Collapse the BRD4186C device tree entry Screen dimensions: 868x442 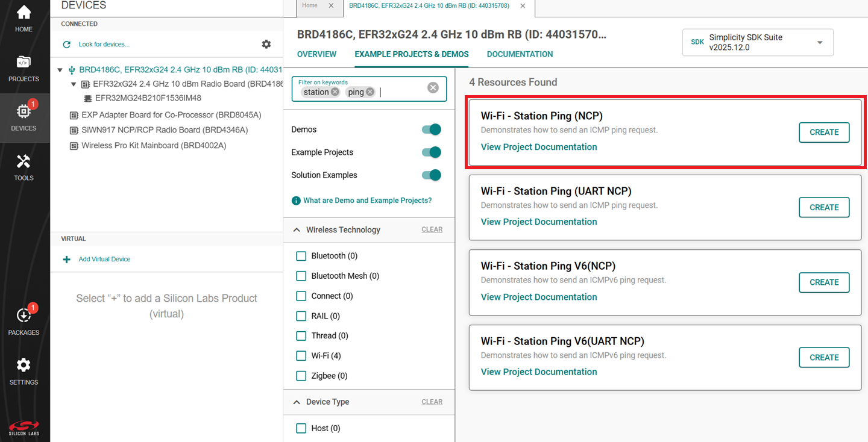click(x=60, y=69)
